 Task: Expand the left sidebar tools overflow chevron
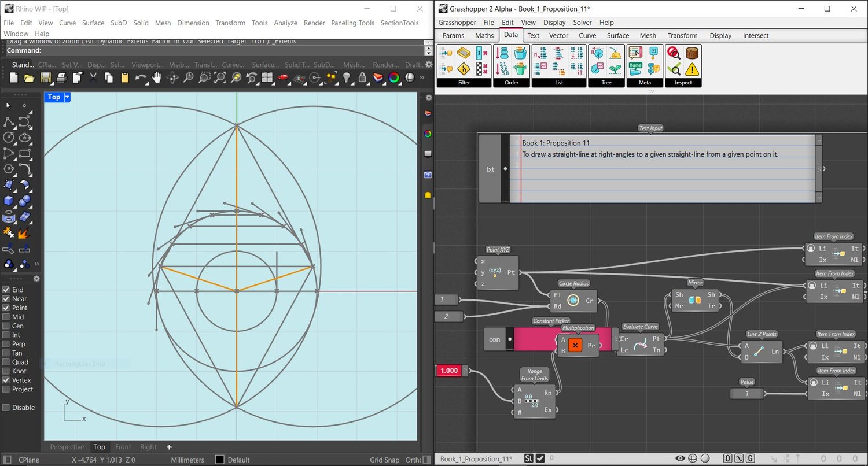[x=37, y=264]
